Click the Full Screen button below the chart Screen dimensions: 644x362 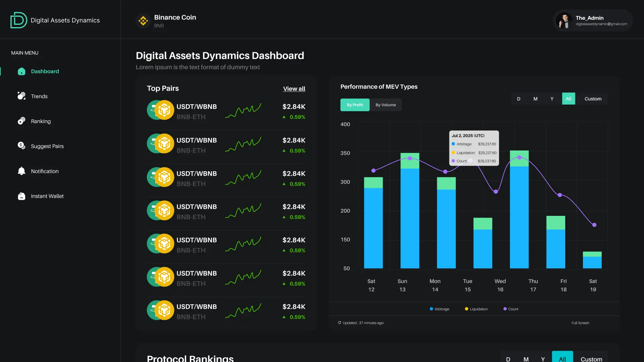(x=580, y=323)
